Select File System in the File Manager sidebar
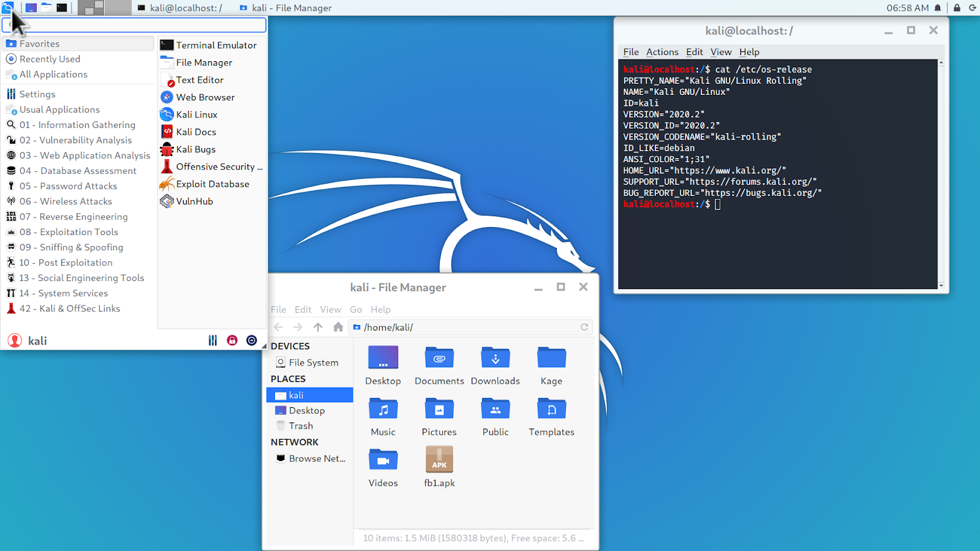This screenshot has height=551, width=980. (310, 362)
